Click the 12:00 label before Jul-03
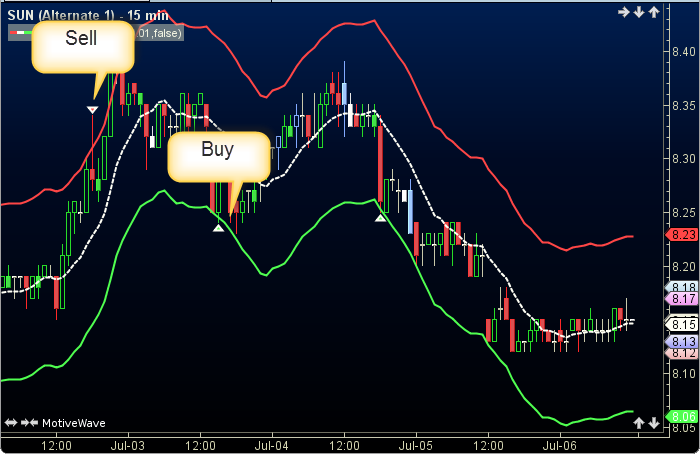This screenshot has width=700, height=454. pos(56,446)
